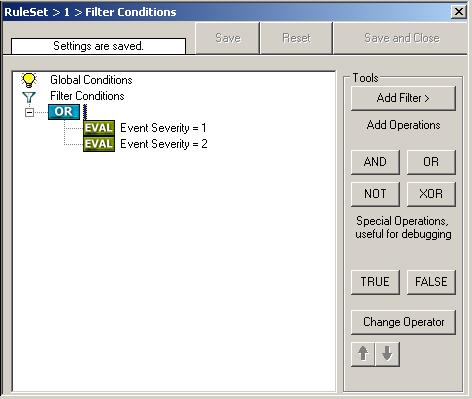Select the blue OR operator node
Screen dimensions: 472x399
(64, 112)
